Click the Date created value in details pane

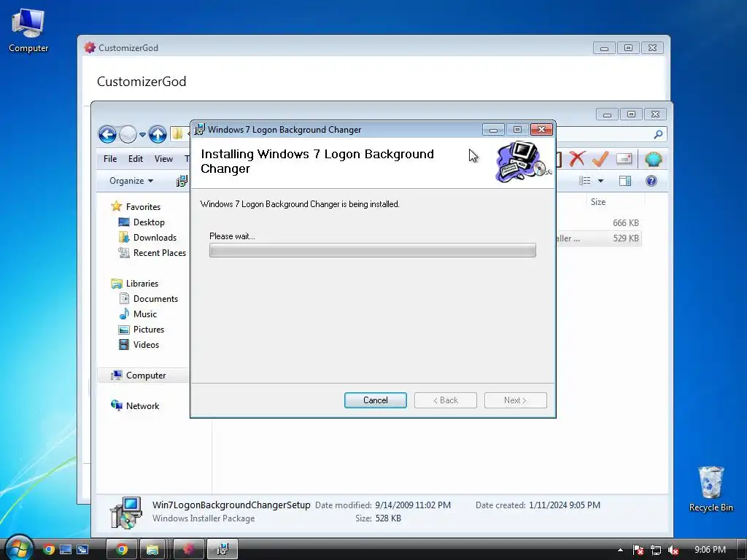[565, 505]
